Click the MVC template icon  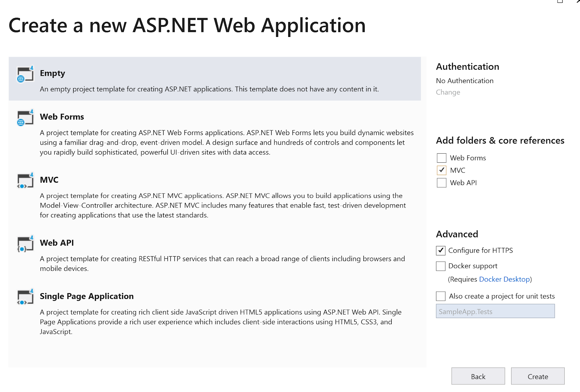25,180
